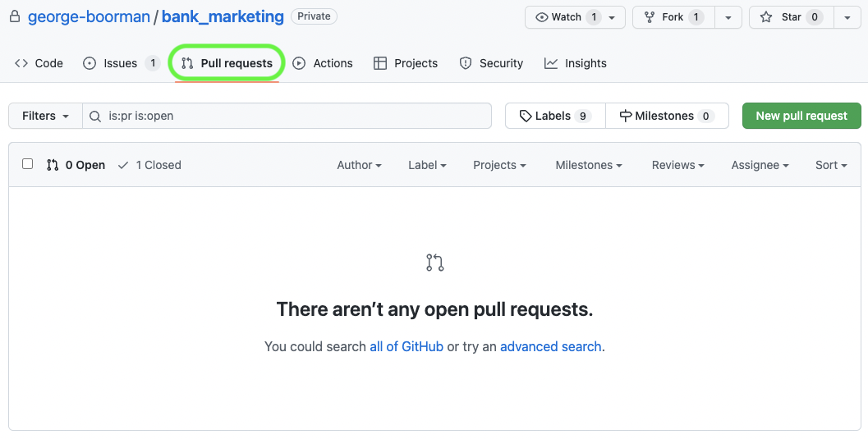This screenshot has width=868, height=439.
Task: Expand the Projects filter dropdown
Action: tap(499, 165)
